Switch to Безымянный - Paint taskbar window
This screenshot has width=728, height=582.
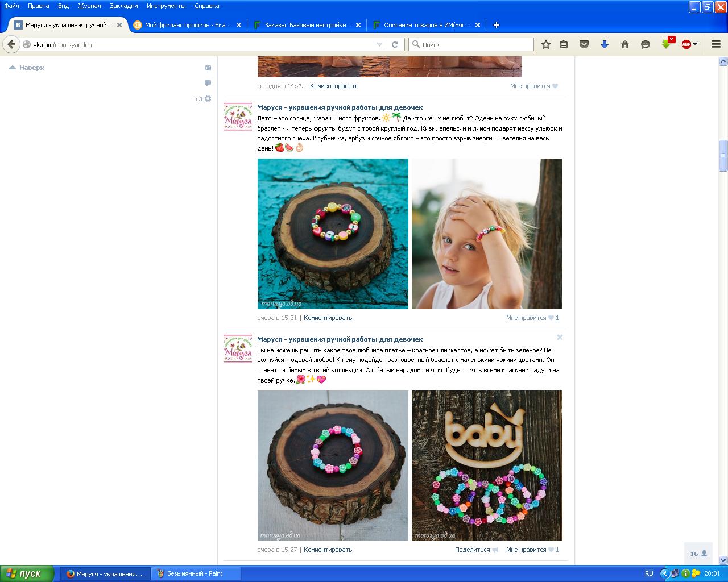click(x=196, y=573)
